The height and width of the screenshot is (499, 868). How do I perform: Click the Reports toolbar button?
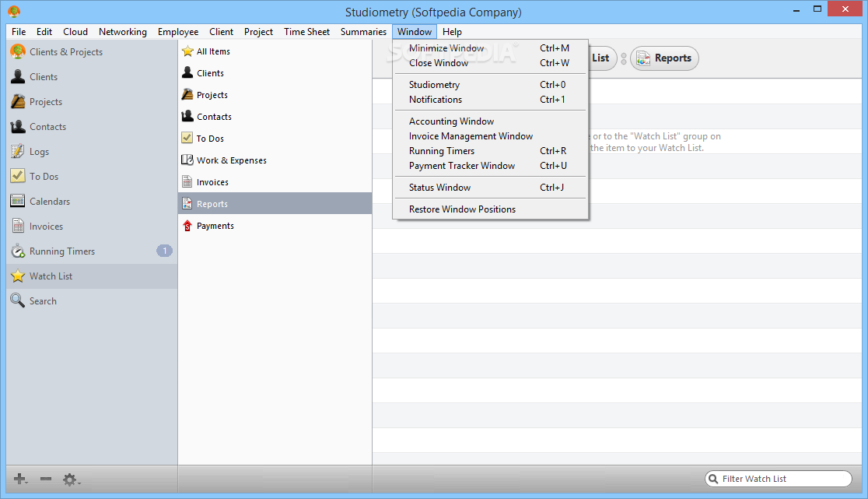(x=664, y=58)
